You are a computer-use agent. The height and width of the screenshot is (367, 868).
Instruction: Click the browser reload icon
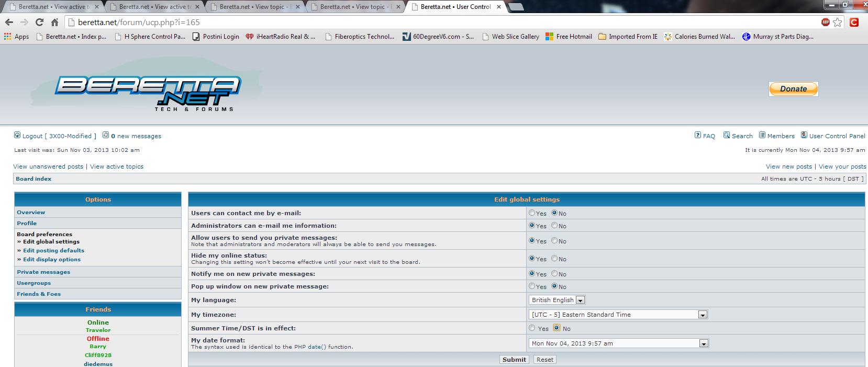pyautogui.click(x=39, y=22)
